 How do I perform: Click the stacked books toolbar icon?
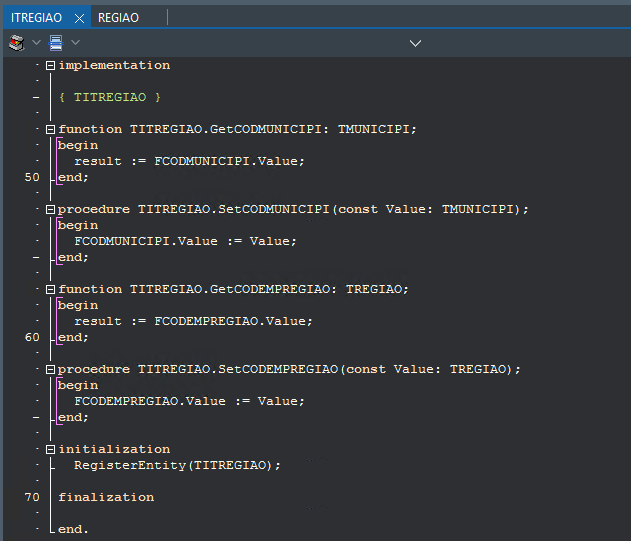coord(16,43)
